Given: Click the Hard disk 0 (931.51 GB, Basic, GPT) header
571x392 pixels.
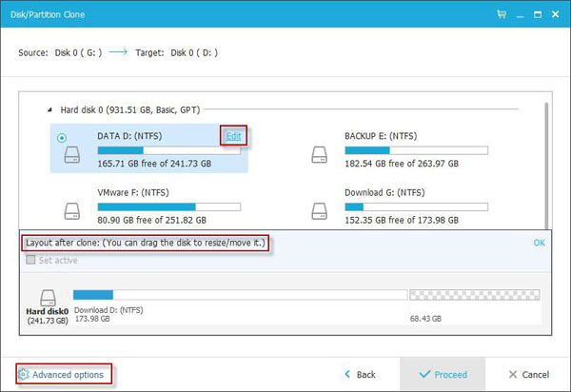Looking at the screenshot, I should coord(130,110).
